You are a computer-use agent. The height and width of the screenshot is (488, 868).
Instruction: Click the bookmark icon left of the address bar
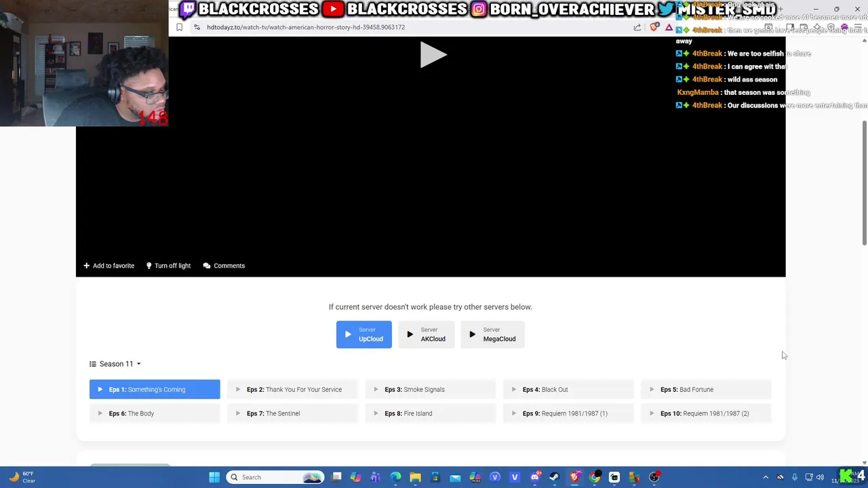pyautogui.click(x=179, y=27)
